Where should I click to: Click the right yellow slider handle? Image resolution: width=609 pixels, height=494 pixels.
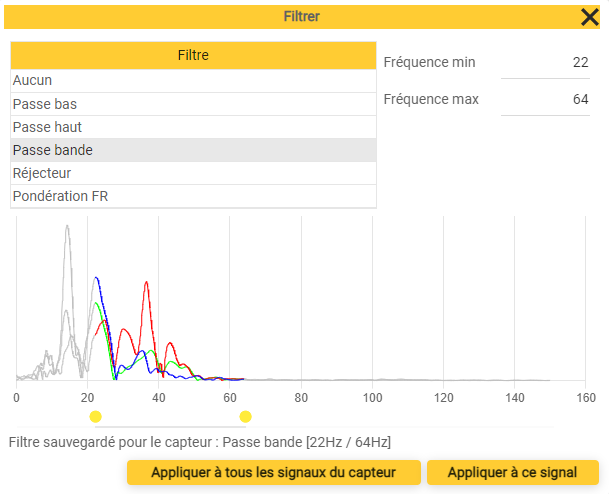click(245, 416)
